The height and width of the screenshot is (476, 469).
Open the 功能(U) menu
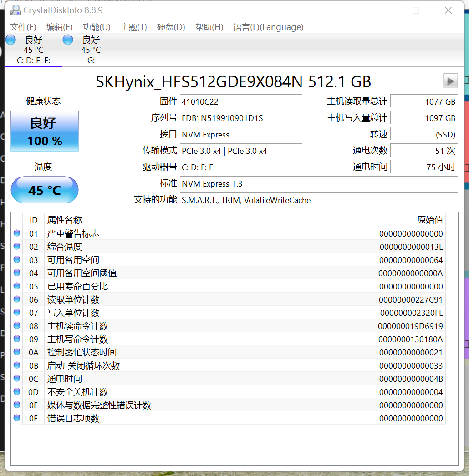pos(97,27)
